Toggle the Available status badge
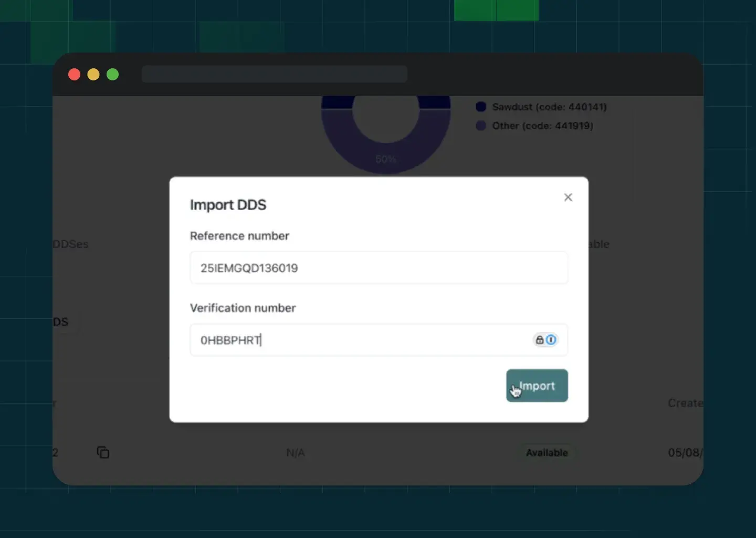The height and width of the screenshot is (538, 756). [x=547, y=452]
